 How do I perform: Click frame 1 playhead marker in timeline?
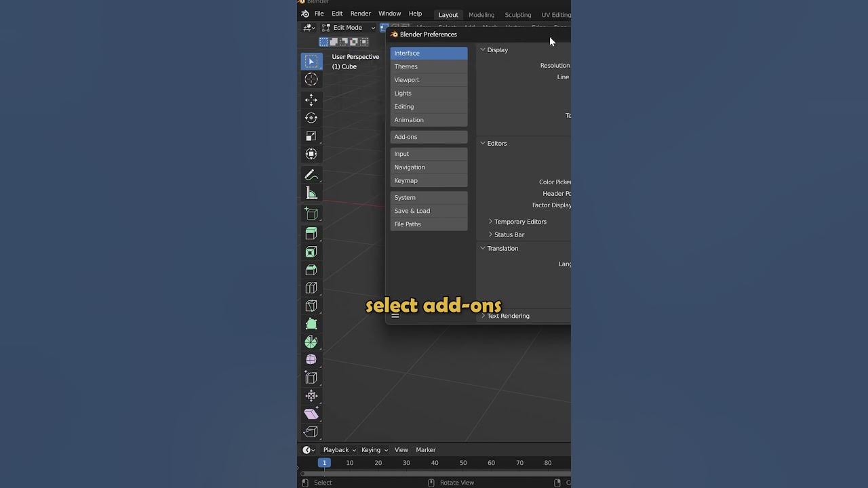324,463
